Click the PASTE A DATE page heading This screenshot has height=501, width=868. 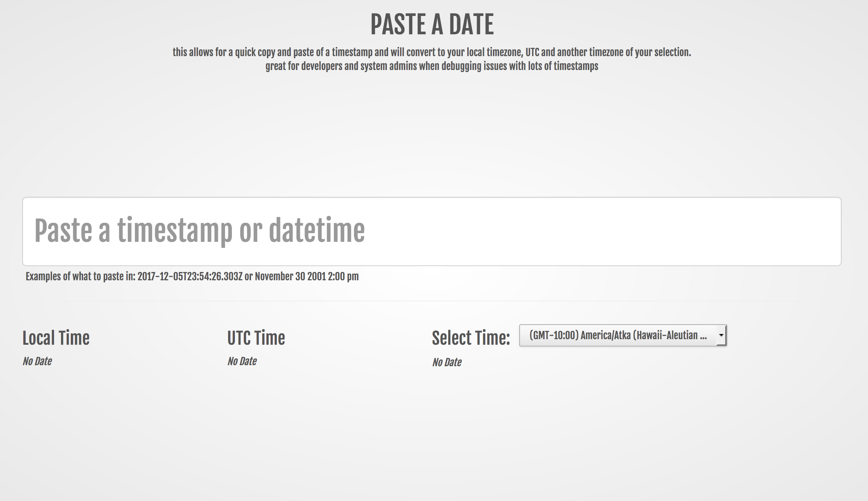pos(433,24)
